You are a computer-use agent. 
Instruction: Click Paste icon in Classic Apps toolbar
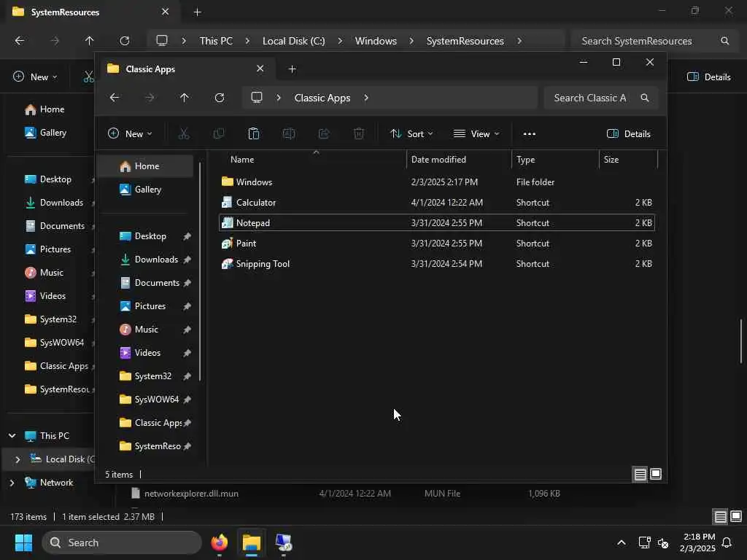[x=253, y=134]
